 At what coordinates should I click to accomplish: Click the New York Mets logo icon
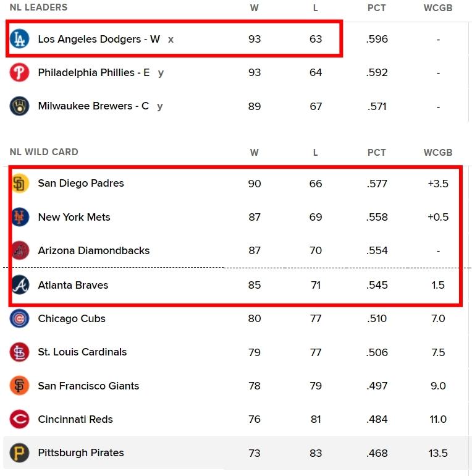(20, 217)
